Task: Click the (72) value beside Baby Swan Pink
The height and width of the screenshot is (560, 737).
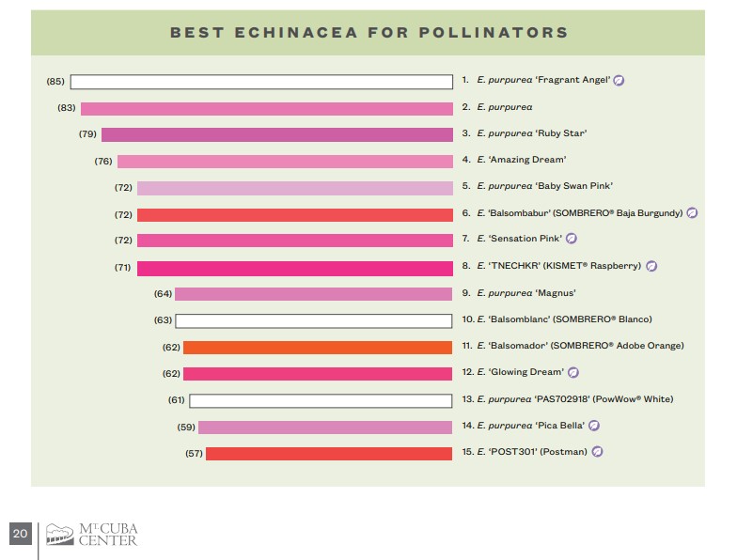Action: tap(123, 188)
